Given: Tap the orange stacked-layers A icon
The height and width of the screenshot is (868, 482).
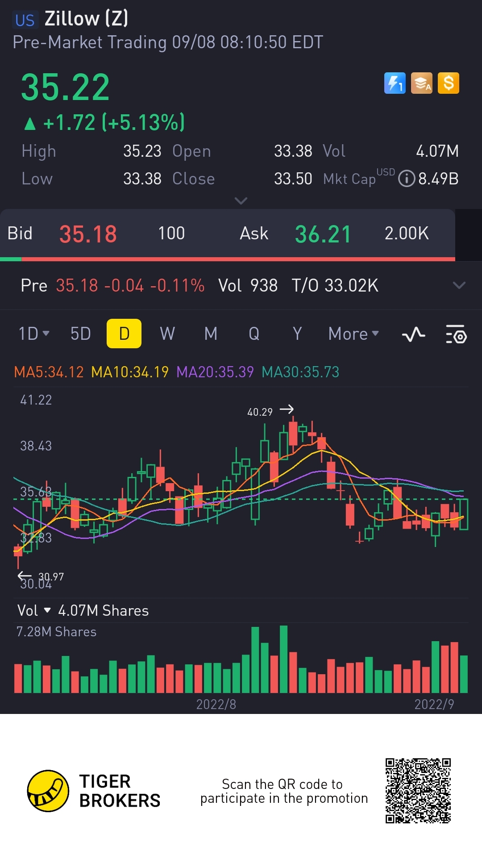Looking at the screenshot, I should coord(422,83).
